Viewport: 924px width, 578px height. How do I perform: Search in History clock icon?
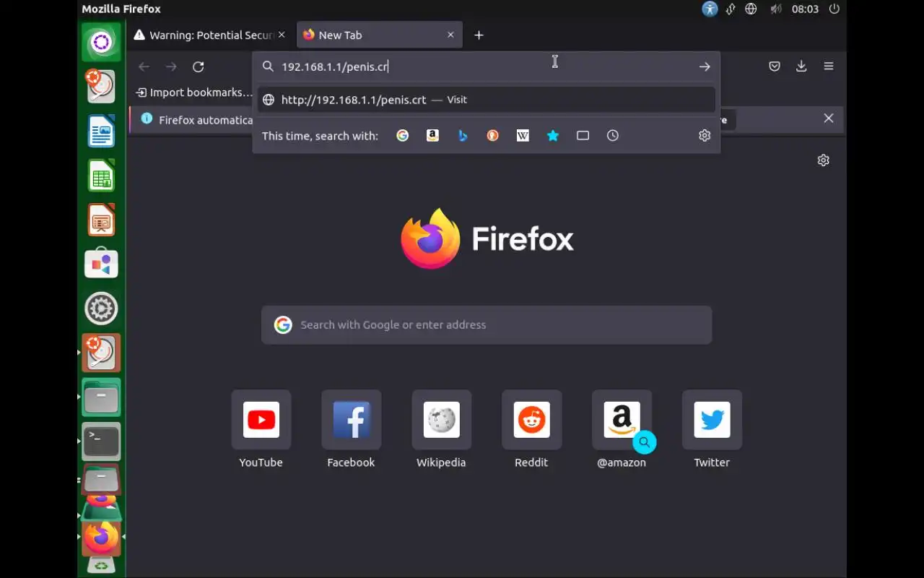click(613, 136)
